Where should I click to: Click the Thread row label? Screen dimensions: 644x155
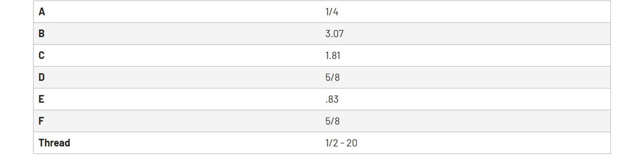54,142
